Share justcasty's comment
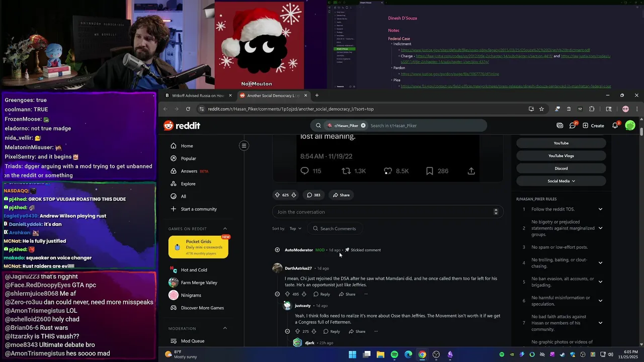 pos(356,331)
